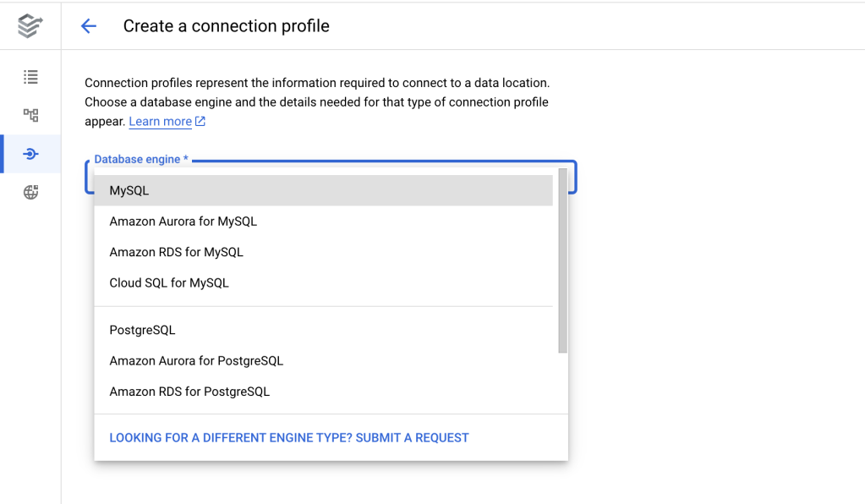The height and width of the screenshot is (504, 865).
Task: Click the Datastream product logo icon
Action: pyautogui.click(x=30, y=26)
